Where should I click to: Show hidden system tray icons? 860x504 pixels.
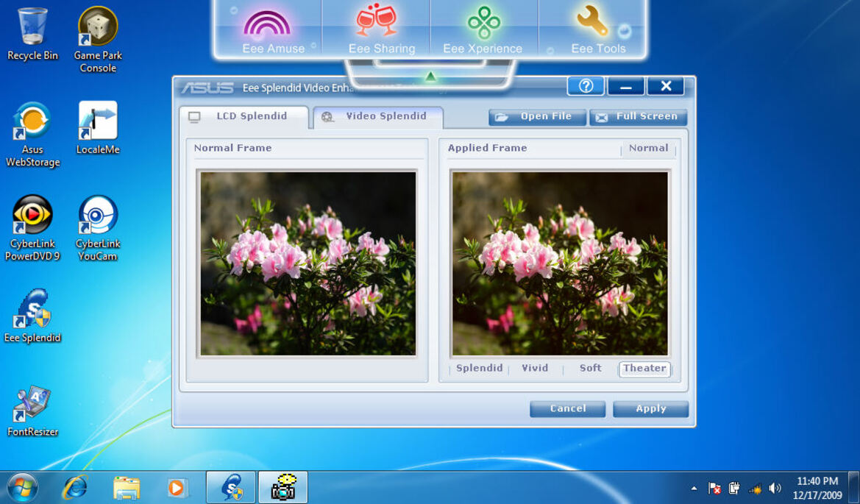point(694,488)
